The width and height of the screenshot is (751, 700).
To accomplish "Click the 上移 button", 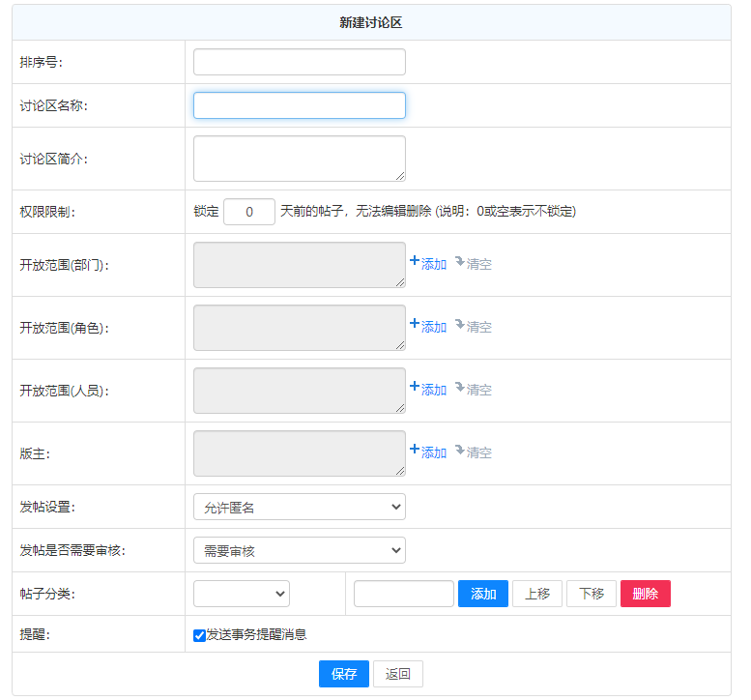I will (x=536, y=594).
